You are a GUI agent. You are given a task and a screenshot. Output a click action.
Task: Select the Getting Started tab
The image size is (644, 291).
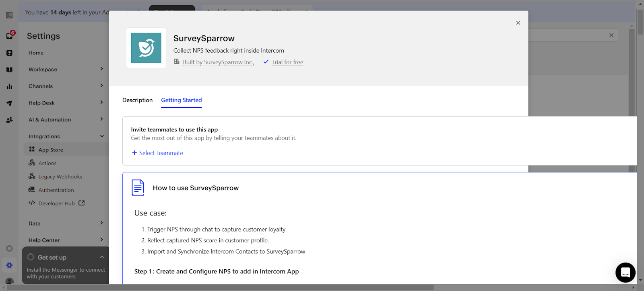[182, 100]
